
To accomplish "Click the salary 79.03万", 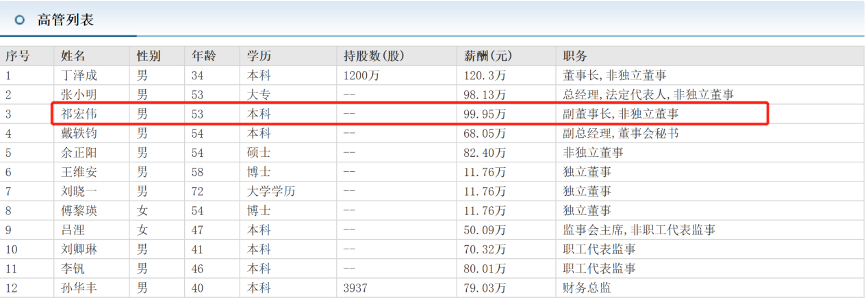I will point(485,288).
